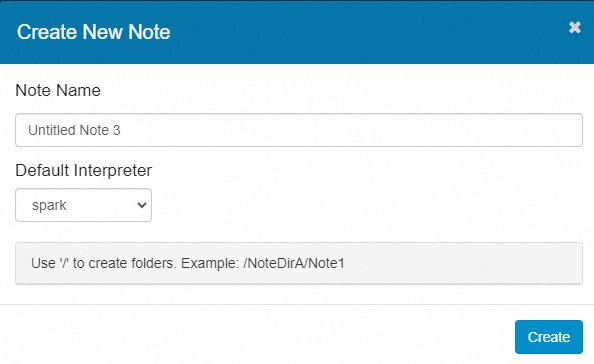
Task: Select the spark interpreter value
Action: point(49,205)
